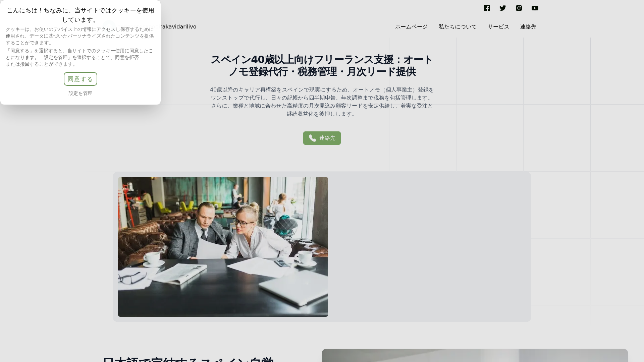Click the site name rakavidarilivo
The image size is (644, 362).
178,27
